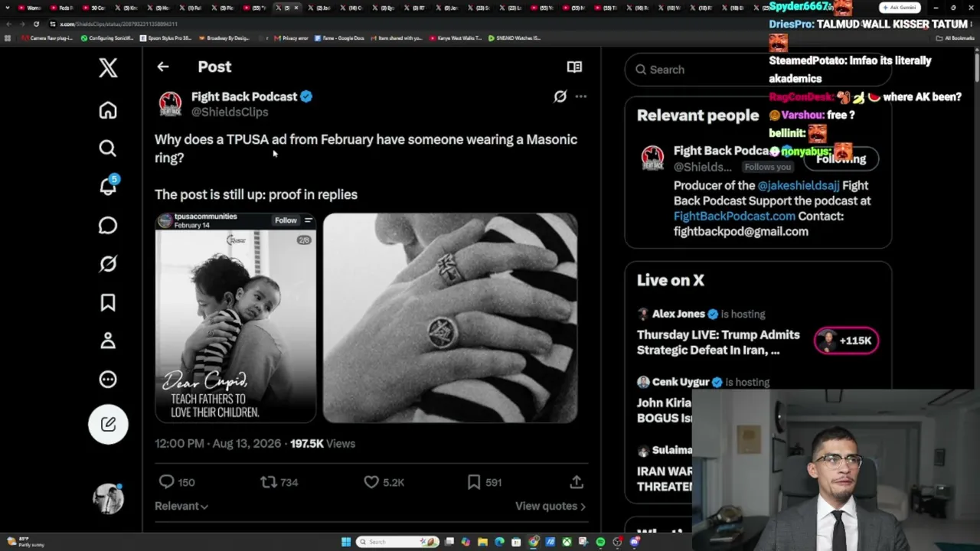Click the Windows taskbar Search box

pos(397,542)
